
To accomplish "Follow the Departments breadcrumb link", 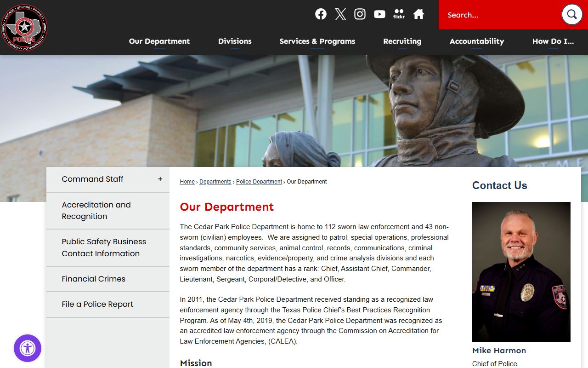I will click(x=215, y=182).
